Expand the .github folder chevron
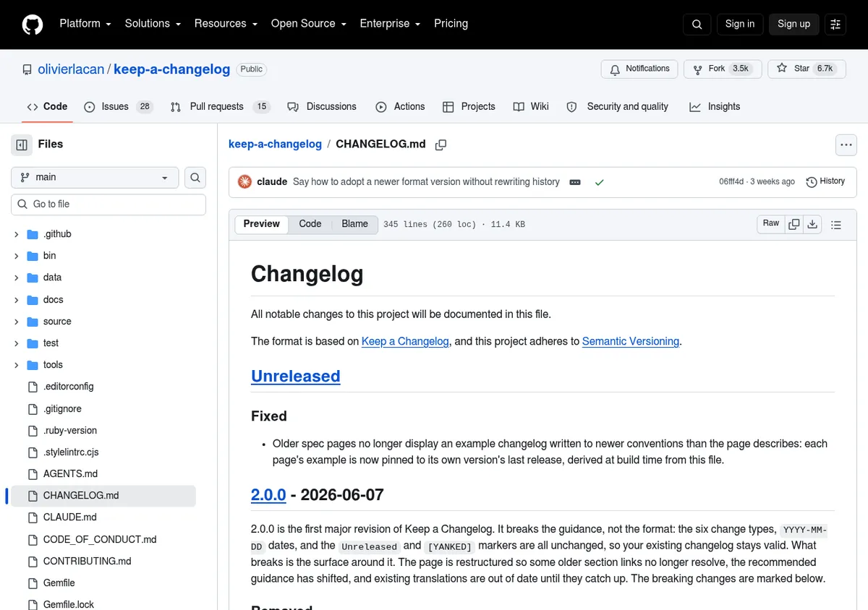 (x=16, y=234)
